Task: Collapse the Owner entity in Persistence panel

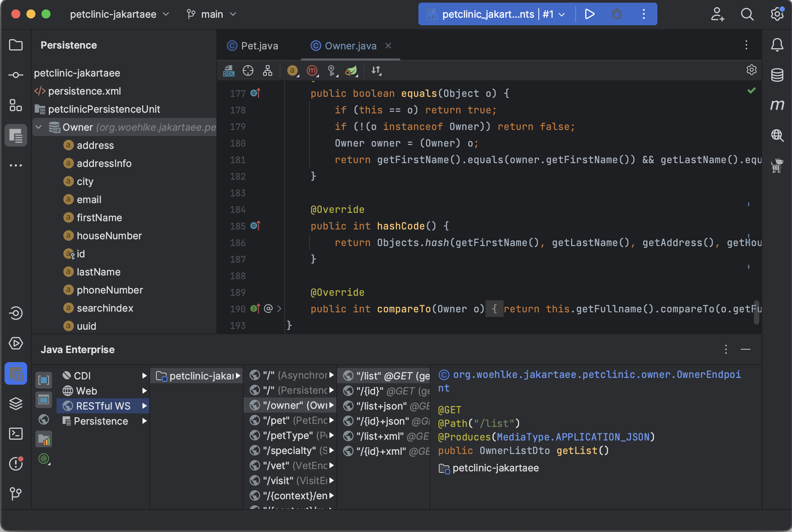Action: pos(38,127)
